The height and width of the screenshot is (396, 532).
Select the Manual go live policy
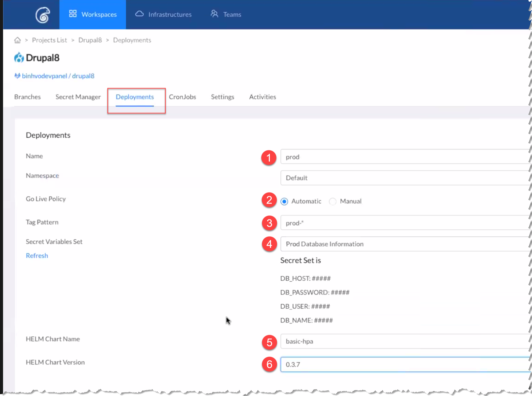click(x=332, y=201)
